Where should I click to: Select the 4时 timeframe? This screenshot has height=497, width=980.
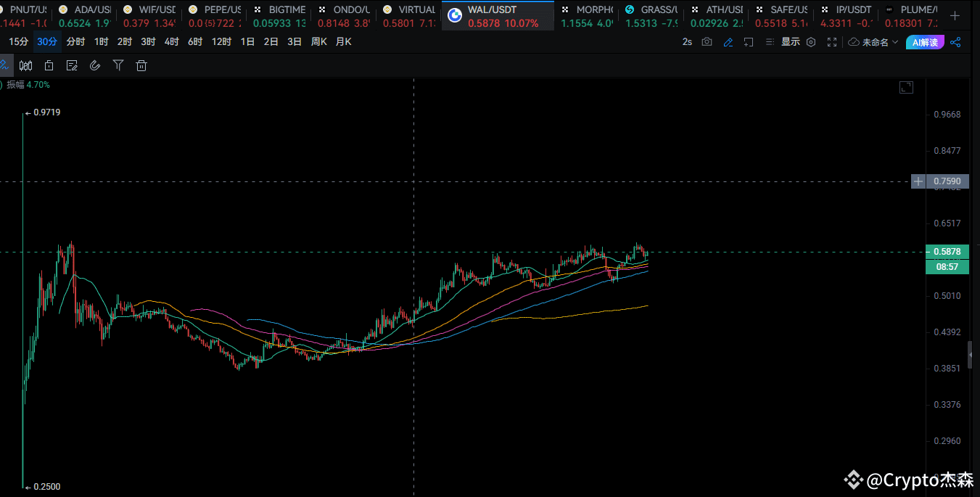171,41
